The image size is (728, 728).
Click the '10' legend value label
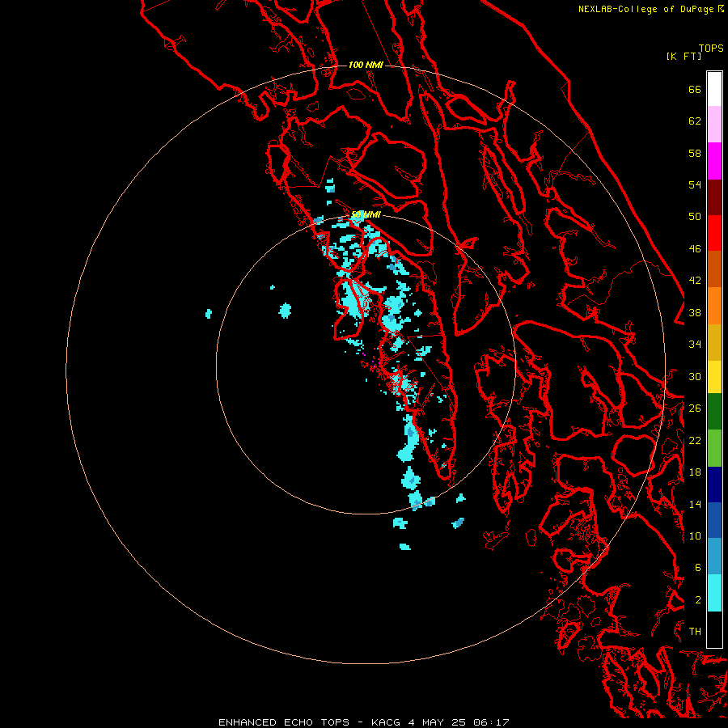click(695, 536)
